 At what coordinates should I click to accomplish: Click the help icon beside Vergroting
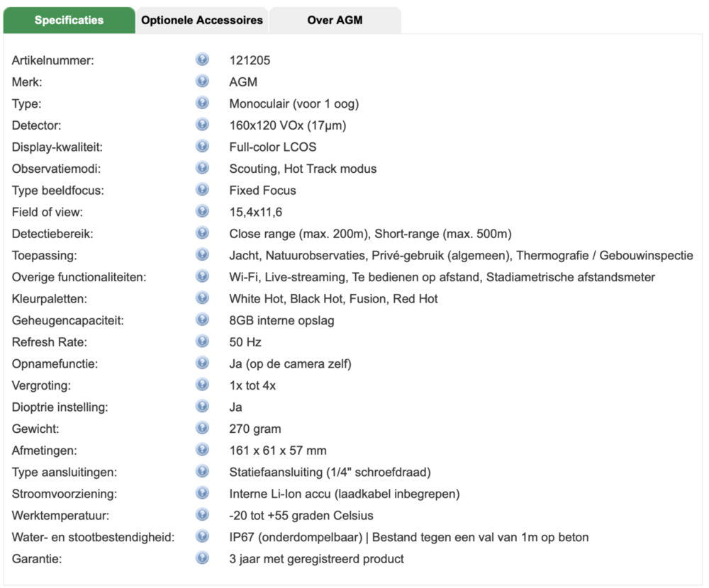(x=202, y=385)
